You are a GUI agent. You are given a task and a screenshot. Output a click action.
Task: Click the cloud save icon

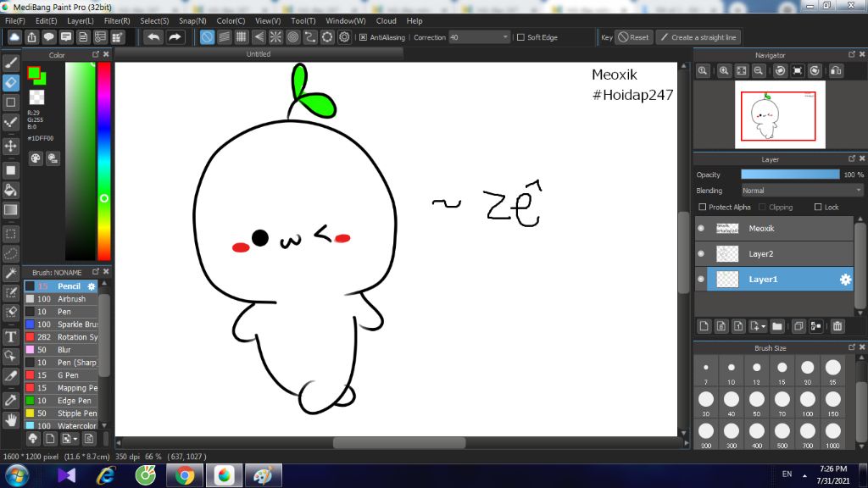tap(14, 37)
